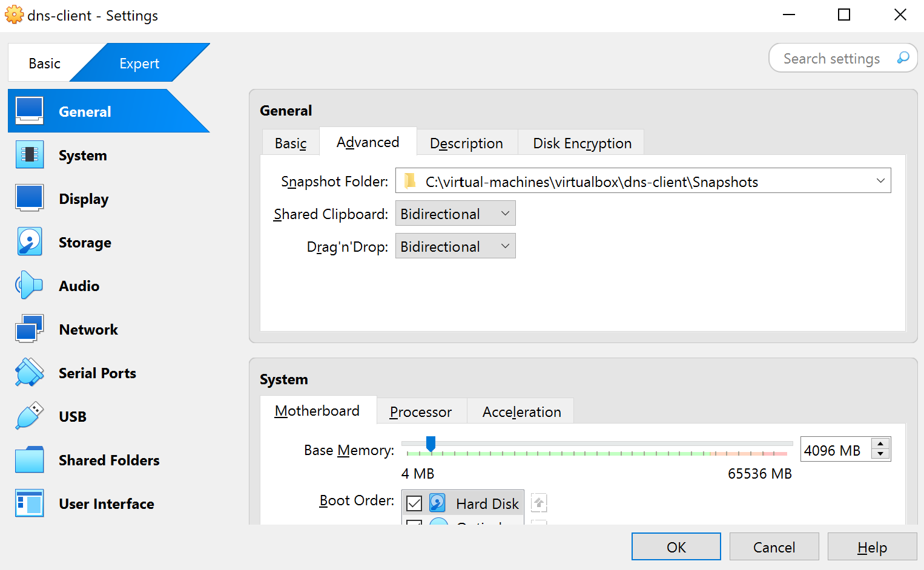The height and width of the screenshot is (570, 924).
Task: Click the Cancel button
Action: (x=774, y=546)
